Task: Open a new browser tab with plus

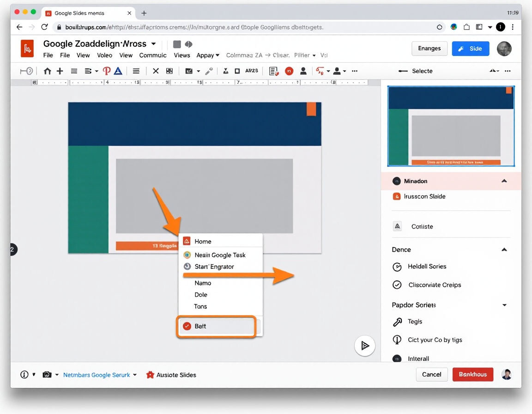Action: coord(144,13)
